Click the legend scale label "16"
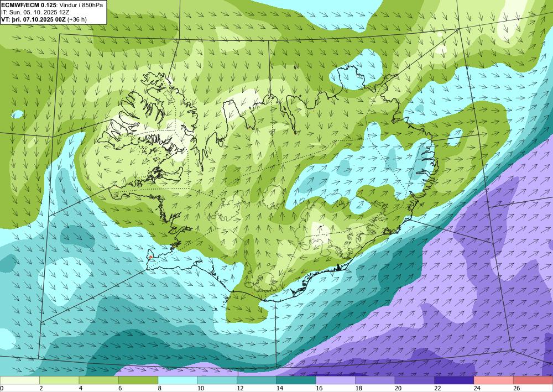The height and width of the screenshot is (392, 553). click(319, 389)
